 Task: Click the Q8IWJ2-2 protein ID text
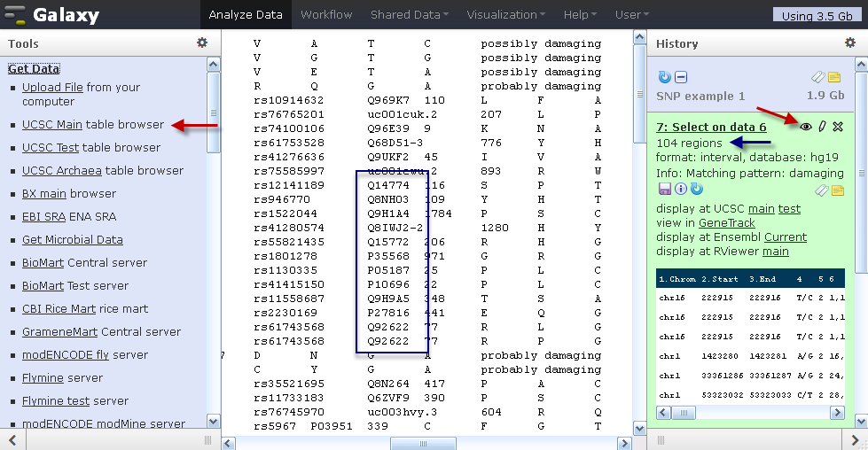(395, 228)
